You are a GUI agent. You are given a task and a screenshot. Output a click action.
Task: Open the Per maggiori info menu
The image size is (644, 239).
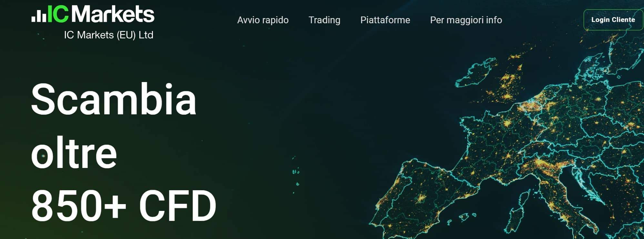tap(466, 20)
